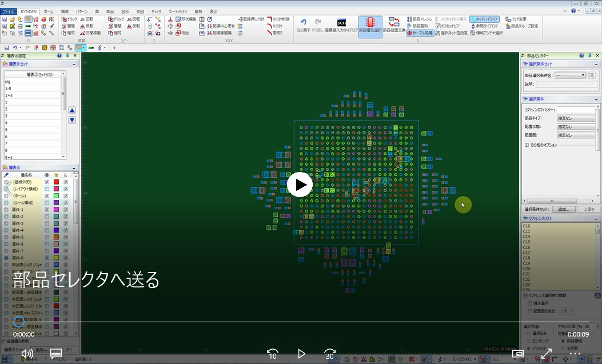The image size is (602, 364).
Task: Toggle the 順次選択 checkbox
Action: coord(530,303)
